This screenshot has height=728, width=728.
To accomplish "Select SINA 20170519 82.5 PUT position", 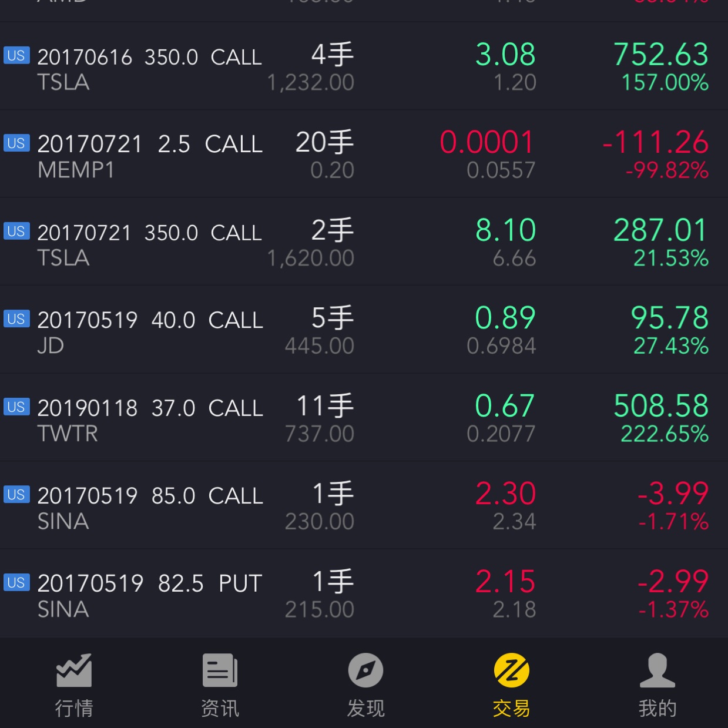I will point(150,584).
